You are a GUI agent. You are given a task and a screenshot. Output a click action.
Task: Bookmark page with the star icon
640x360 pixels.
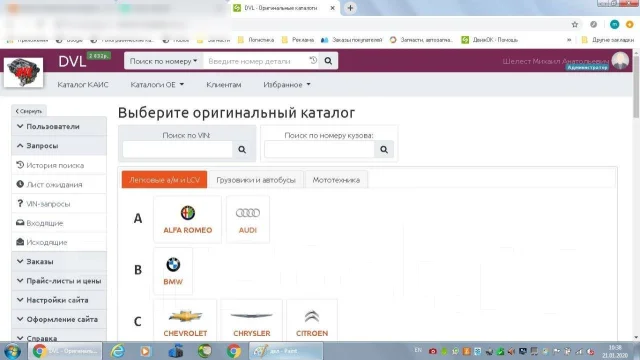[x=575, y=24]
